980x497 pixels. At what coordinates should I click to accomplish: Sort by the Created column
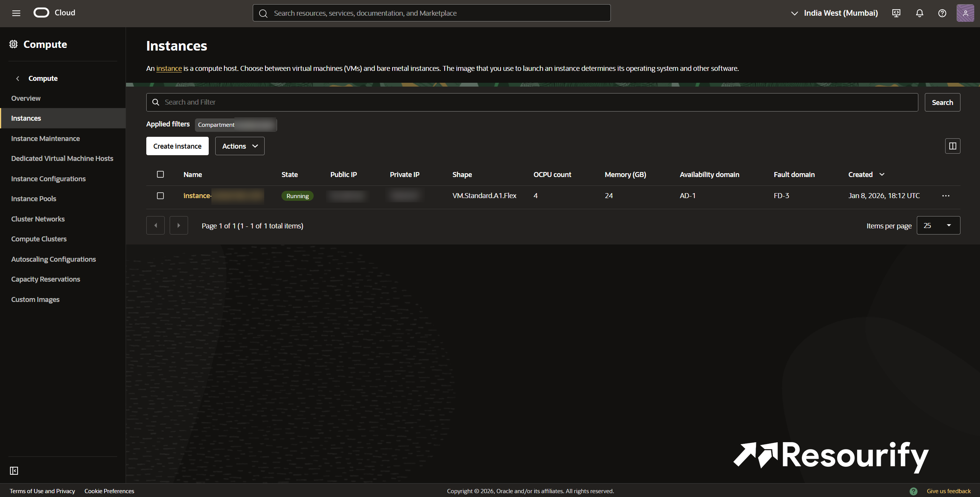[x=866, y=174]
